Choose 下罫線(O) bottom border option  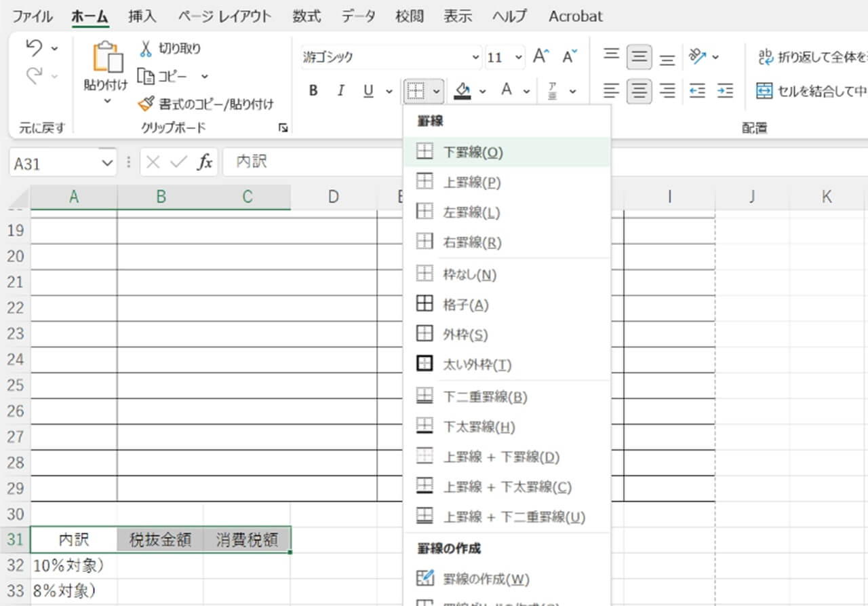click(x=507, y=153)
